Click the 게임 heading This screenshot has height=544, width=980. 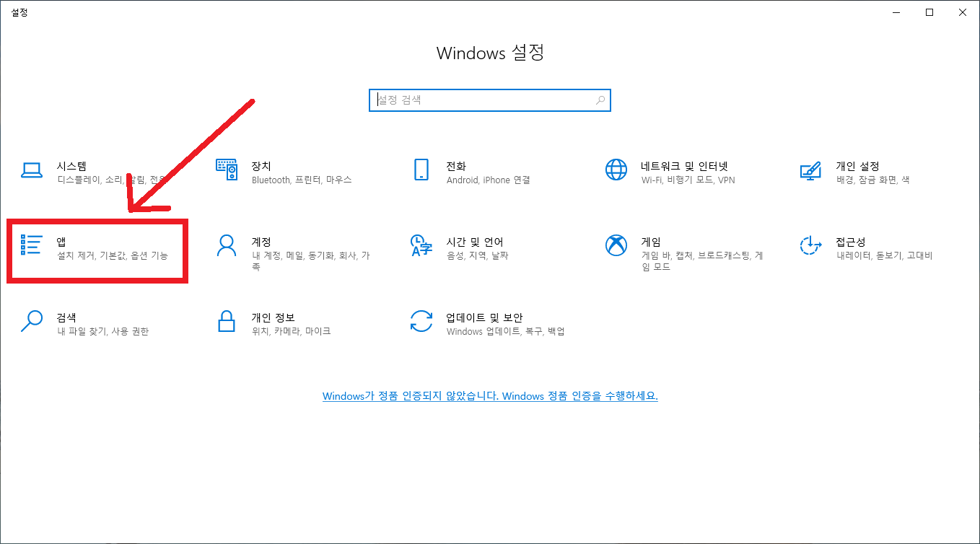click(651, 242)
